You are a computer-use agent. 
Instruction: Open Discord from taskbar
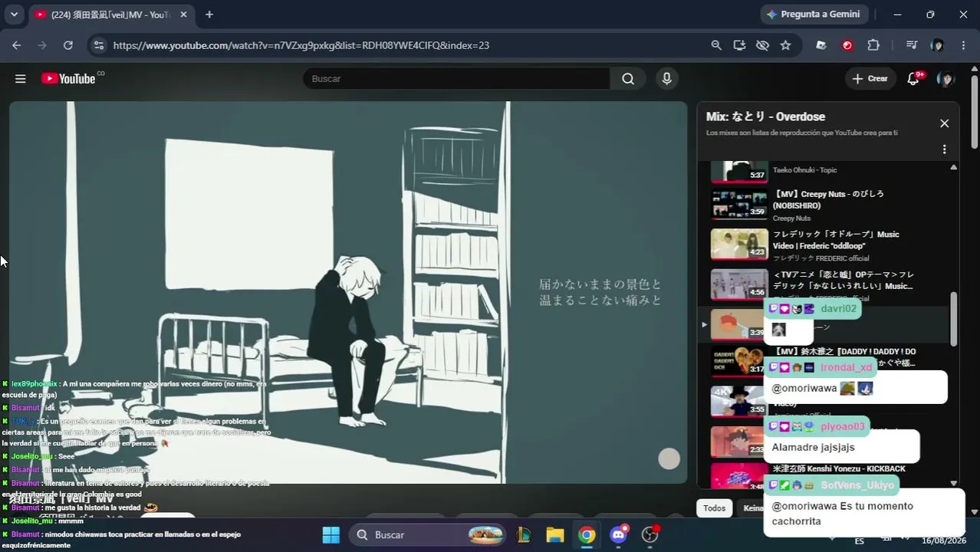(x=619, y=534)
